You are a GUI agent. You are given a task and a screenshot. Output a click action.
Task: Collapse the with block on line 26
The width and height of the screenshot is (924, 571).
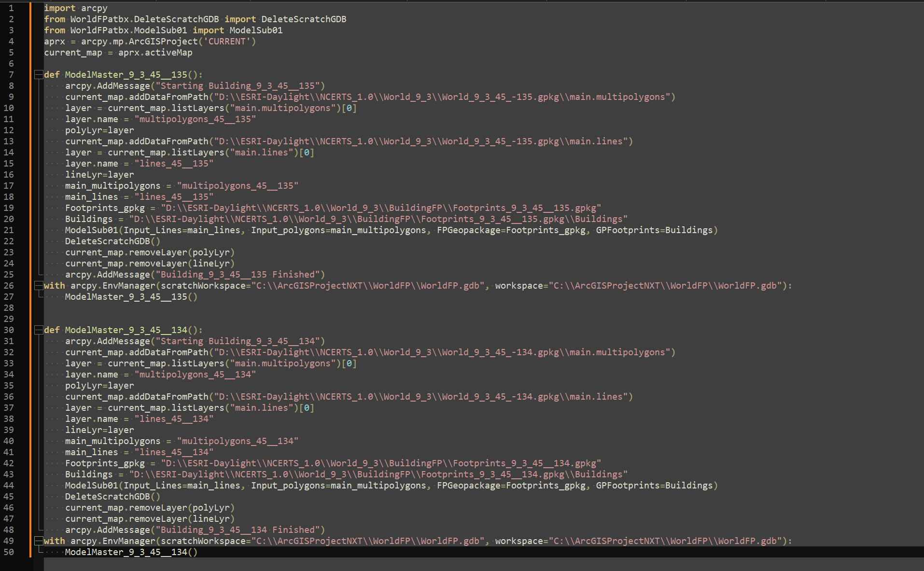pyautogui.click(x=38, y=285)
